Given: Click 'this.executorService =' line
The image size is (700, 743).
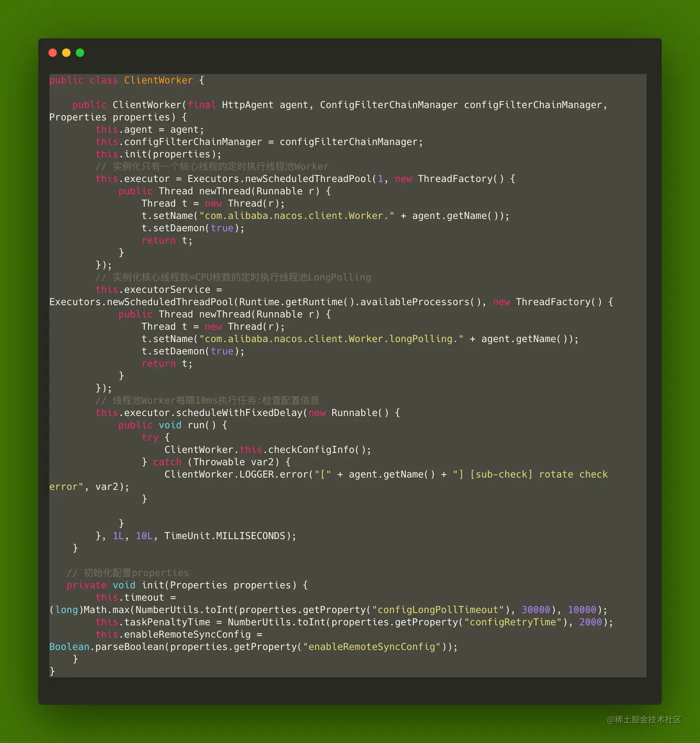Looking at the screenshot, I should (x=159, y=290).
